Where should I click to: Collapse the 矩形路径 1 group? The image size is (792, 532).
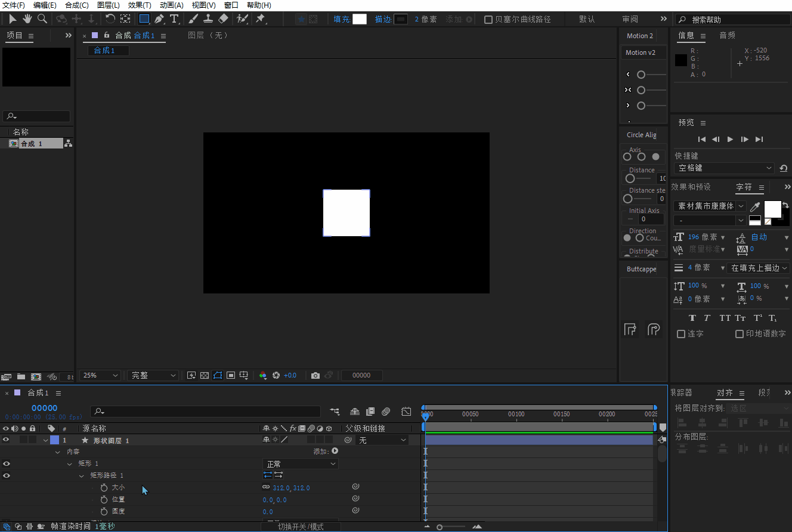(x=82, y=476)
